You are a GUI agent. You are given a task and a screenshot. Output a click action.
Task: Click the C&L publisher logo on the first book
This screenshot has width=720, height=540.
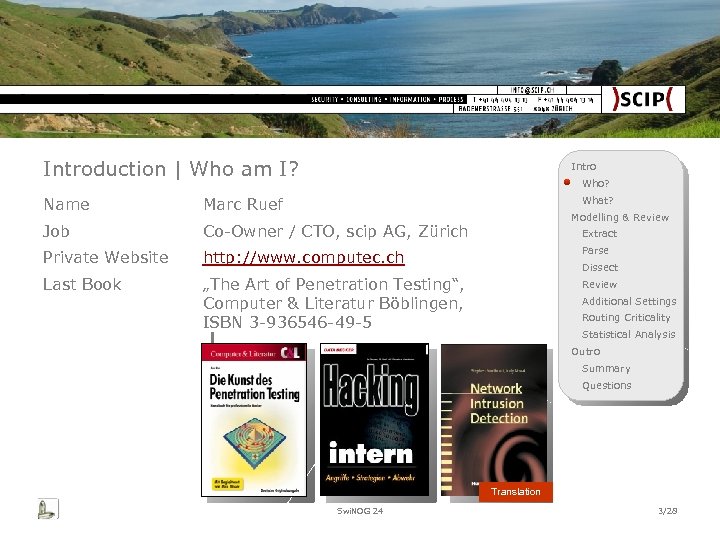pos(290,353)
